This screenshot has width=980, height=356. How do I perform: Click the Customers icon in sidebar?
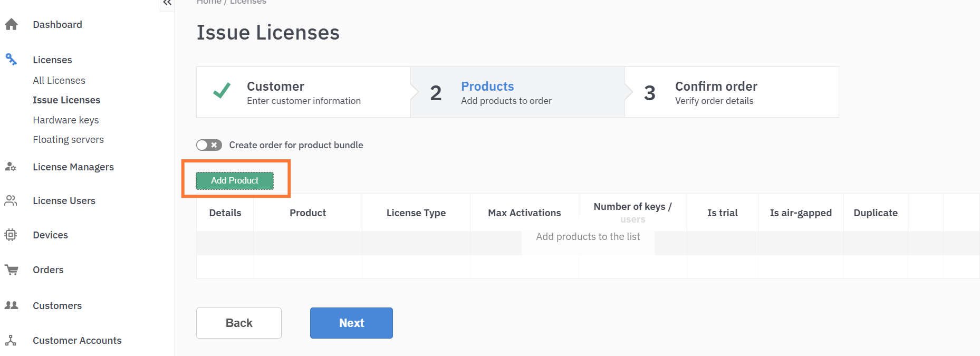click(x=11, y=305)
